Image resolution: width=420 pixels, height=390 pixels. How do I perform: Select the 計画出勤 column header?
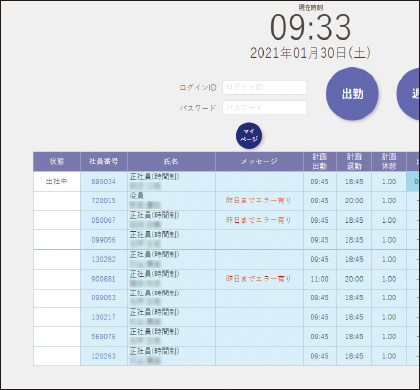320,162
